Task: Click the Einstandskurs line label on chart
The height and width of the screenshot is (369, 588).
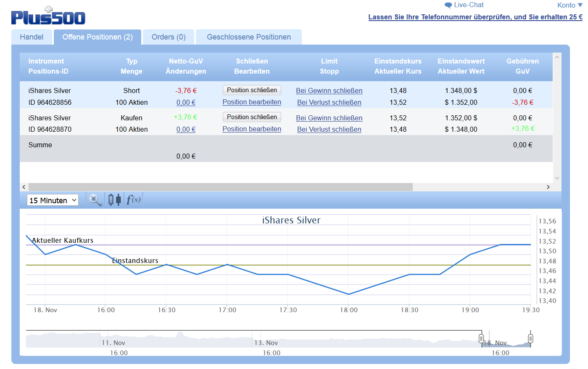Action: [135, 260]
